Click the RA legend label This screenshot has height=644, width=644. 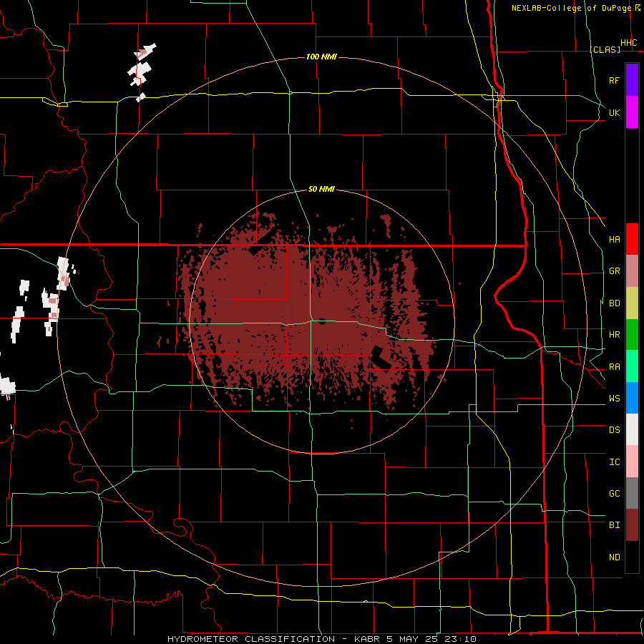point(615,367)
